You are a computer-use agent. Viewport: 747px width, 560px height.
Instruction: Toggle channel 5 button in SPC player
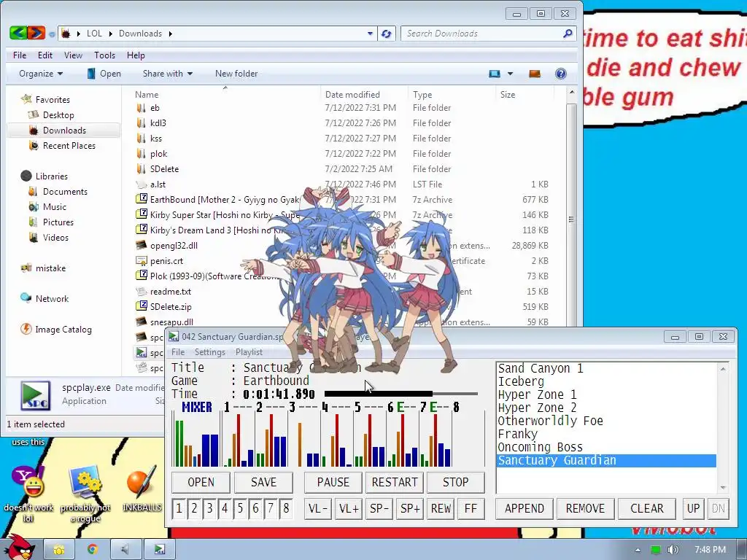tap(240, 508)
